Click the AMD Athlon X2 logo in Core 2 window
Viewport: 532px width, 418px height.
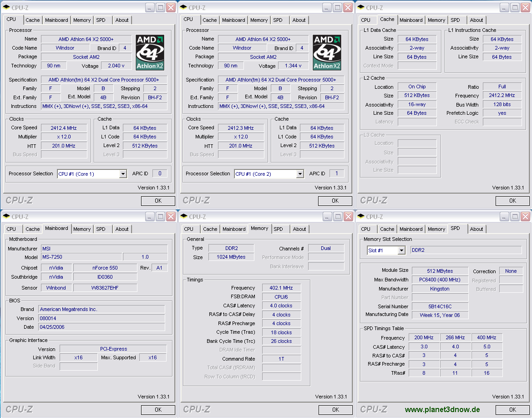coord(327,52)
